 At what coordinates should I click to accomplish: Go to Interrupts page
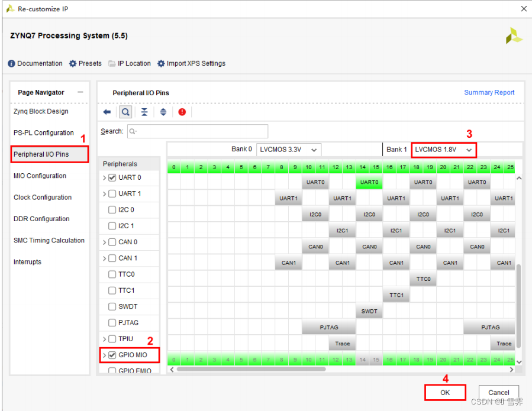(27, 262)
